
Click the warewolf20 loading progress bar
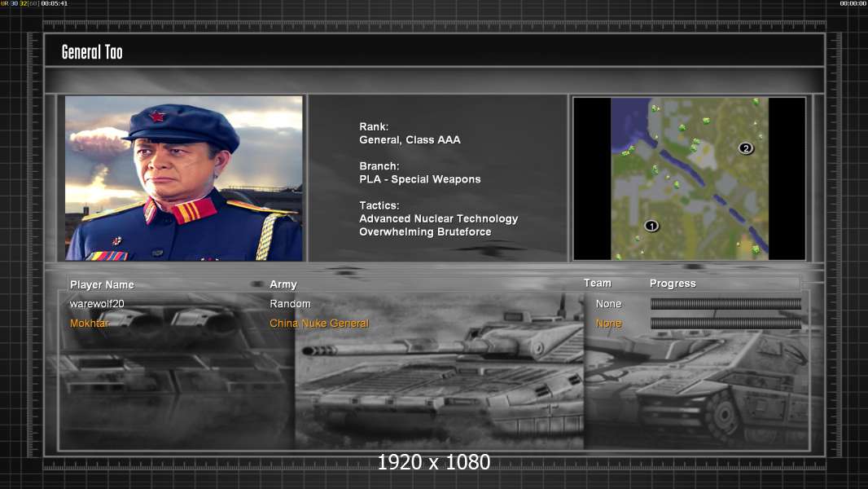coord(726,303)
